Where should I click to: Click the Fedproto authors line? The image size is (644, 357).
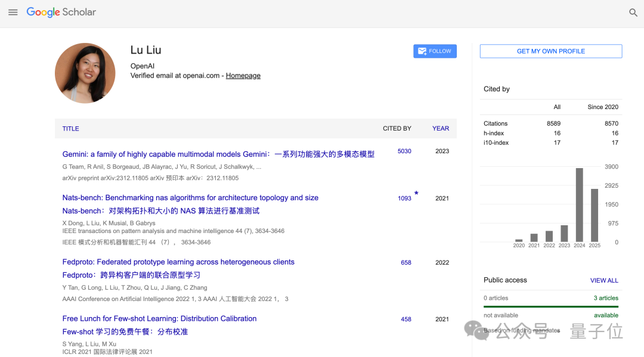[135, 288]
